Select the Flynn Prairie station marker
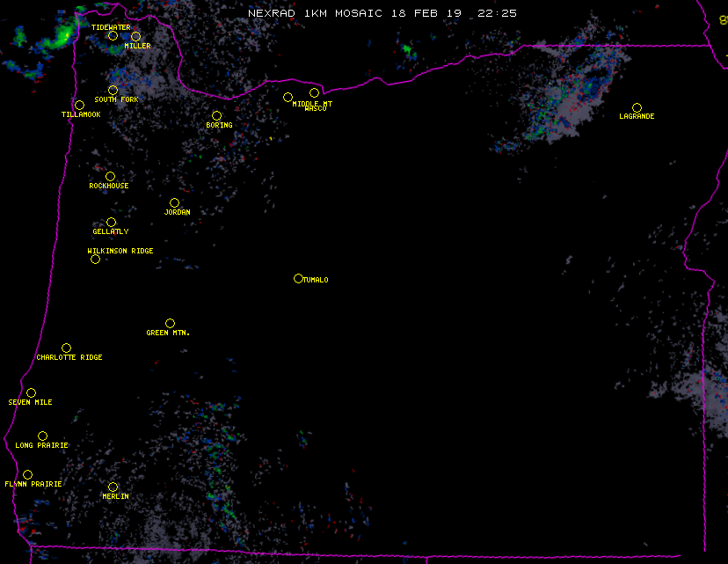 point(27,475)
